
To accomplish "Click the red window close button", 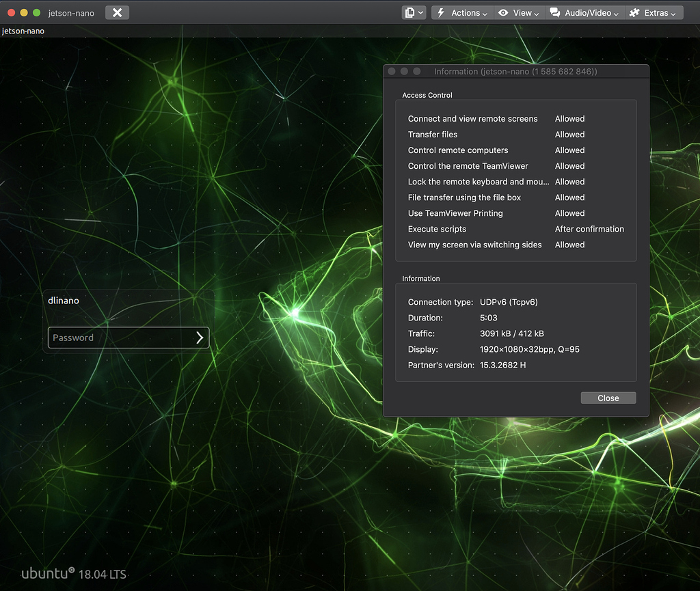I will [x=12, y=12].
